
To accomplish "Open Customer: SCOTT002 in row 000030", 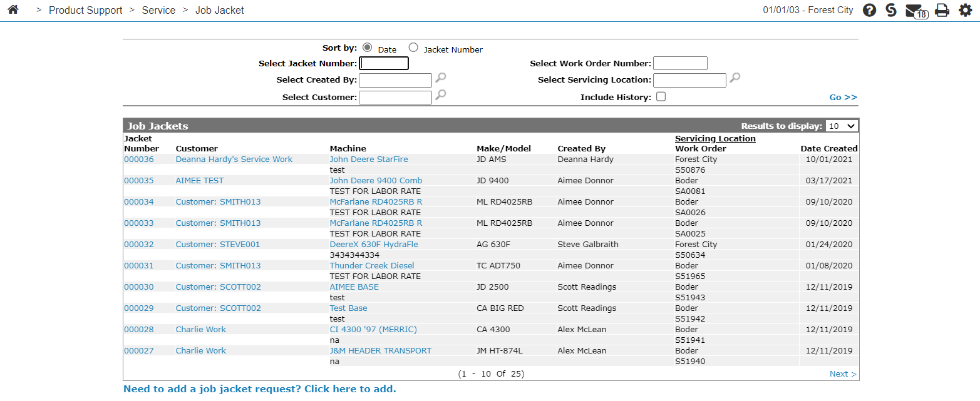I will pyautogui.click(x=218, y=287).
